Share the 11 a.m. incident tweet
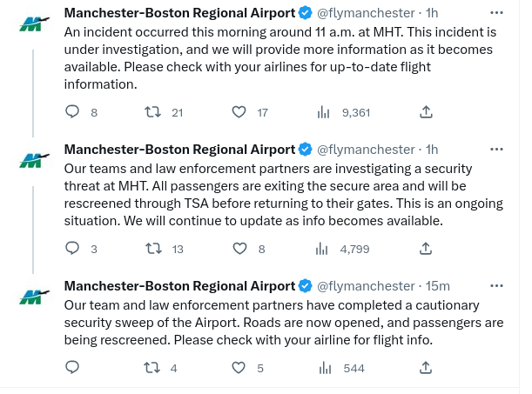The height and width of the screenshot is (394, 532). click(x=426, y=112)
